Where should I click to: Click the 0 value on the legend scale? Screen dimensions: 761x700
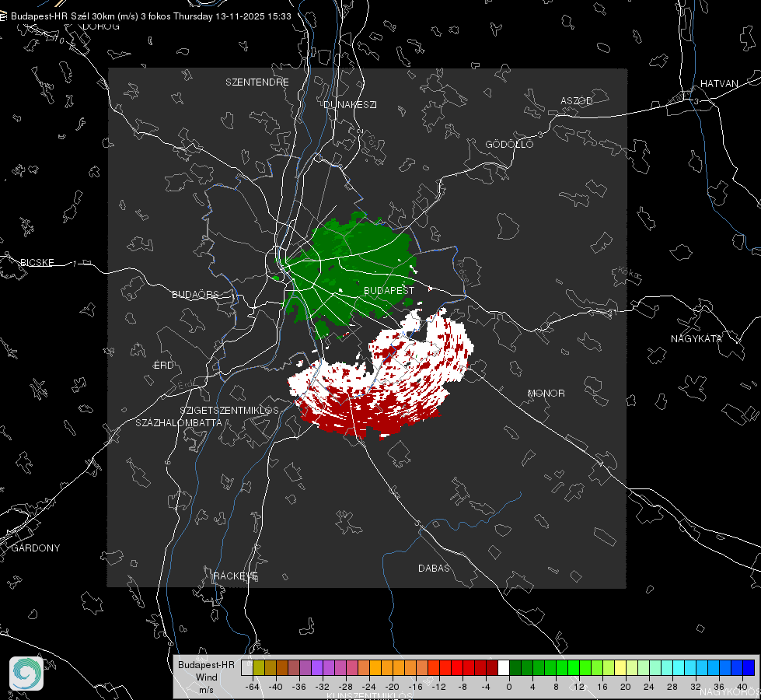click(508, 687)
